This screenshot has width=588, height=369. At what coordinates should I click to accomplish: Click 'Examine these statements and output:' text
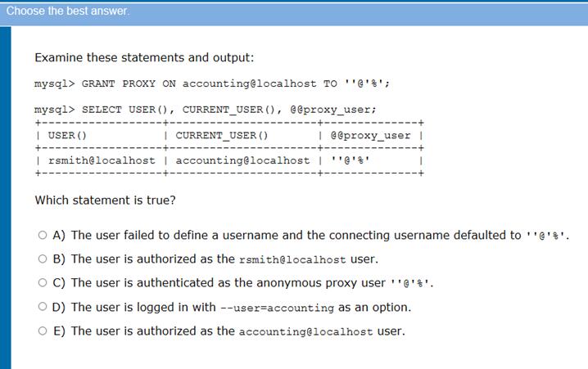click(144, 58)
